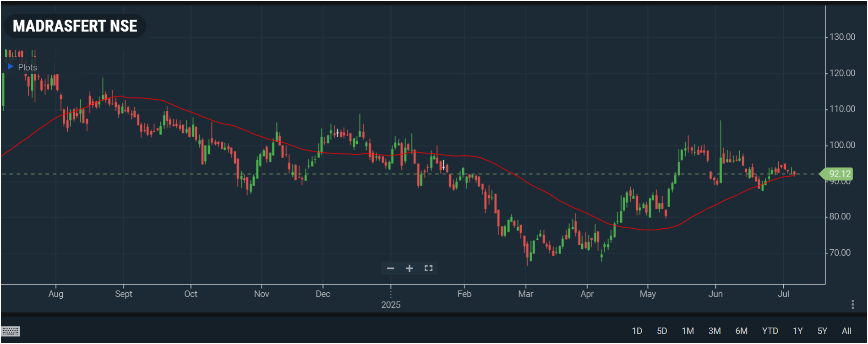Click the Plots label text
868x344 pixels.
(x=27, y=67)
